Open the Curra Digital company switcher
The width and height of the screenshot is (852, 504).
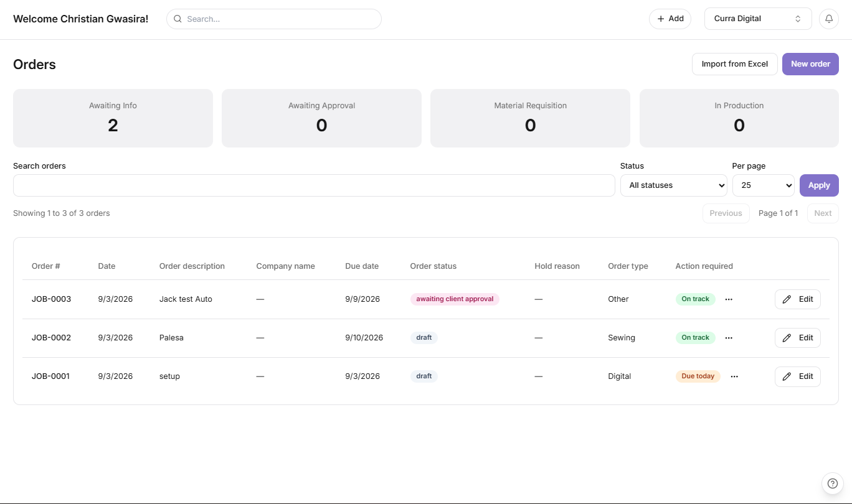tap(758, 19)
